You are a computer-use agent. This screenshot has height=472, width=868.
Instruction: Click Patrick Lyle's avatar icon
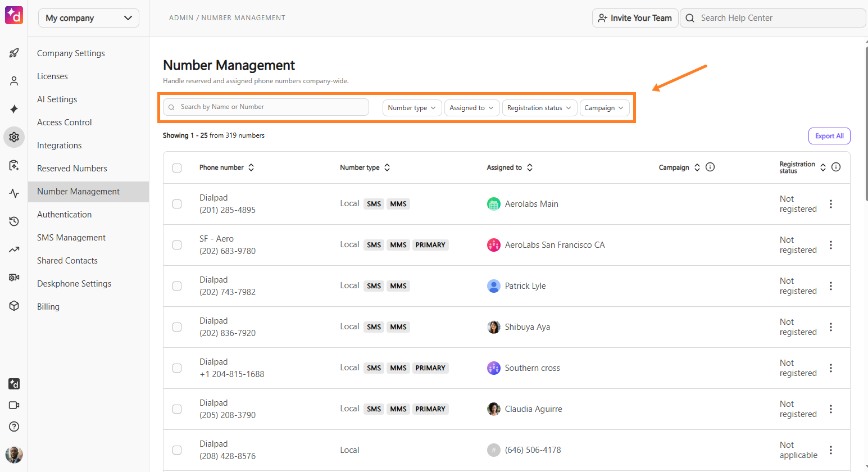click(494, 286)
